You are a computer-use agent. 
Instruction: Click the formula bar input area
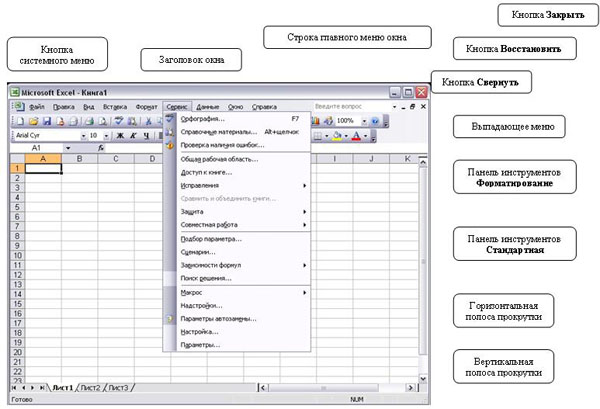point(267,148)
